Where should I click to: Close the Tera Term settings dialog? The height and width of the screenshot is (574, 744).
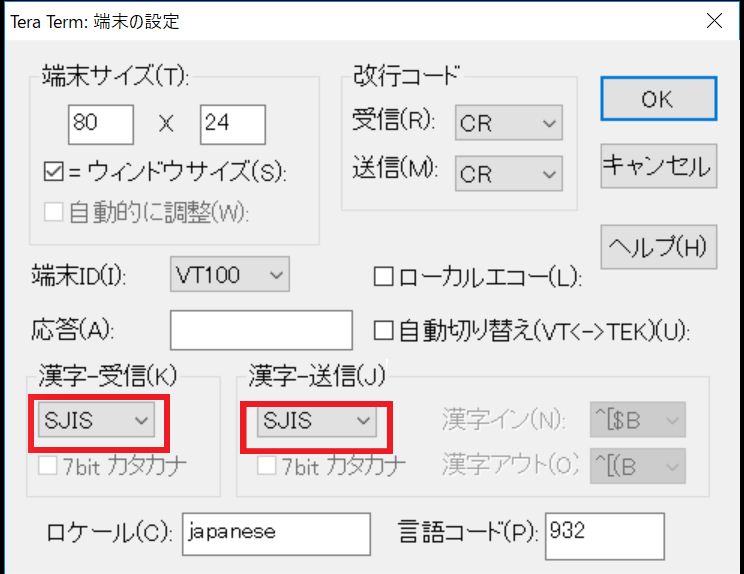(714, 20)
